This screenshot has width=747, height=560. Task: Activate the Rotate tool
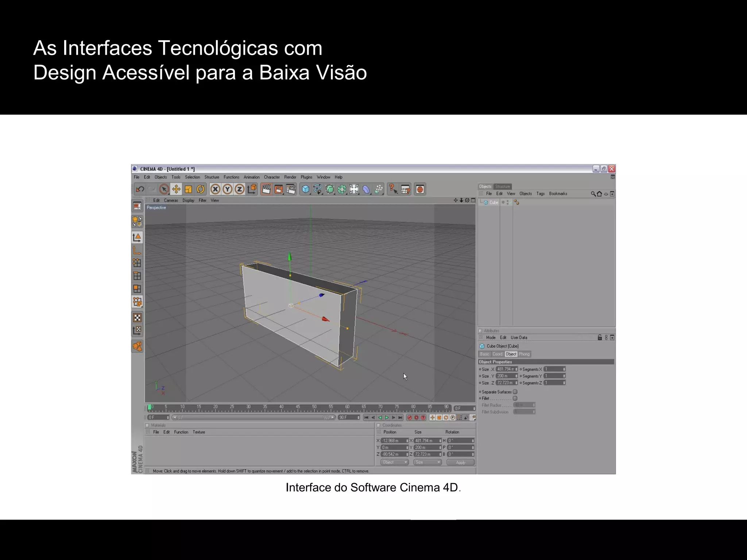200,189
